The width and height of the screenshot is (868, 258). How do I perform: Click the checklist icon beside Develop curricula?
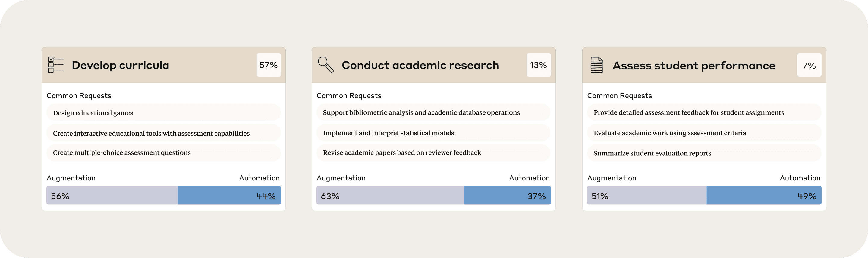coord(55,65)
